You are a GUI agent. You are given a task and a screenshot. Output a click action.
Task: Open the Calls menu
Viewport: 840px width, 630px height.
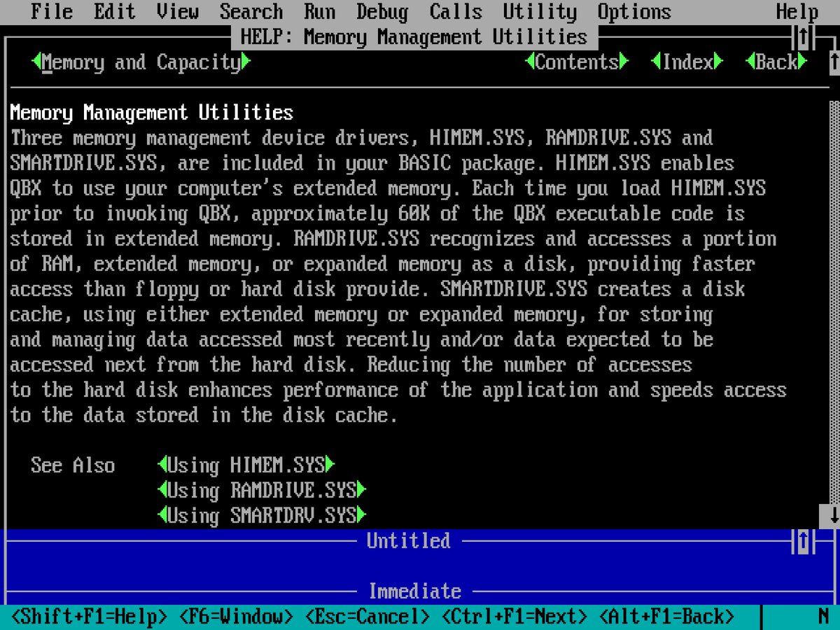[x=456, y=12]
